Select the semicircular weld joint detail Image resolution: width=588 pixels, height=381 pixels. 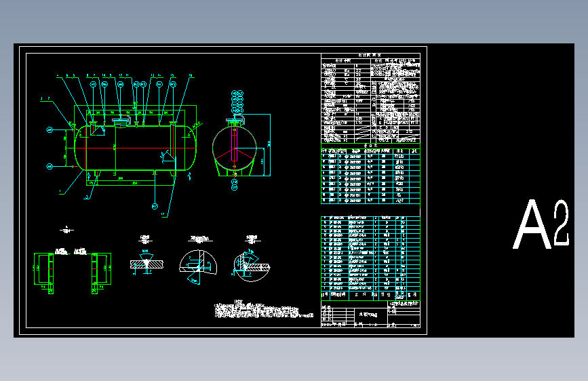tap(199, 266)
